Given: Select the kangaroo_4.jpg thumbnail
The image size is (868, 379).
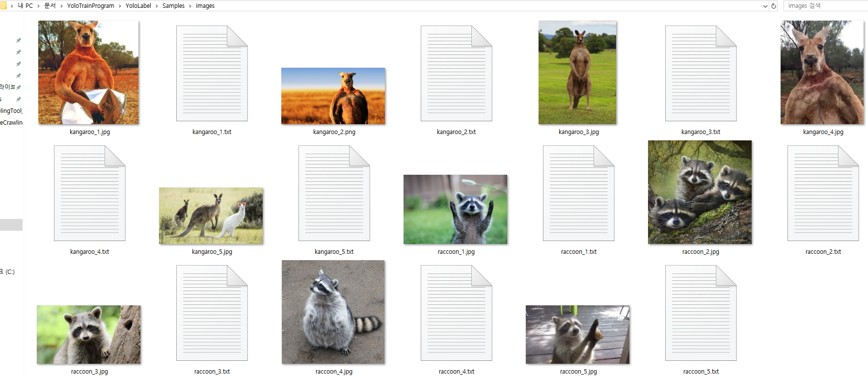Looking at the screenshot, I should point(822,72).
